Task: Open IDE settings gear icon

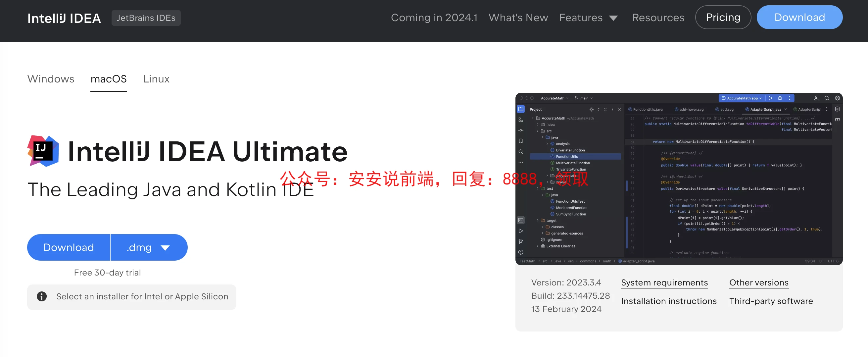Action: click(x=837, y=98)
